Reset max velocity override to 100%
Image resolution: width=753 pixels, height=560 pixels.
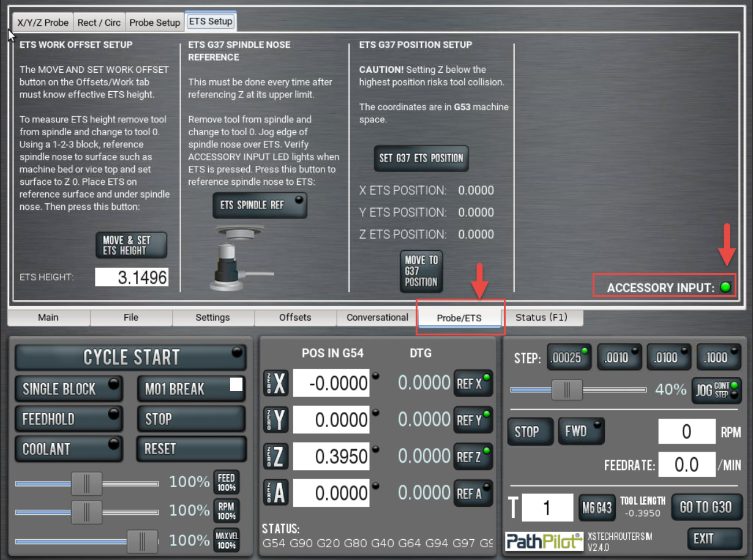226,540
